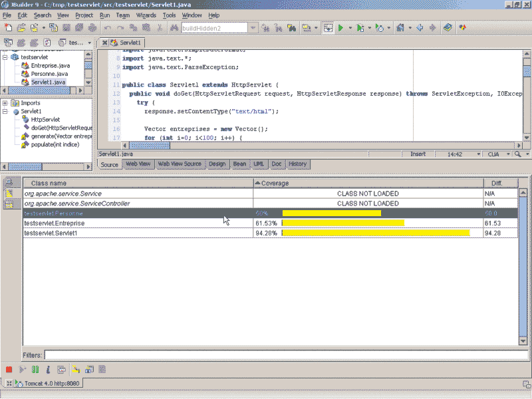532x399 pixels.
Task: Collapse the testservlet package tree node
Action: point(5,57)
